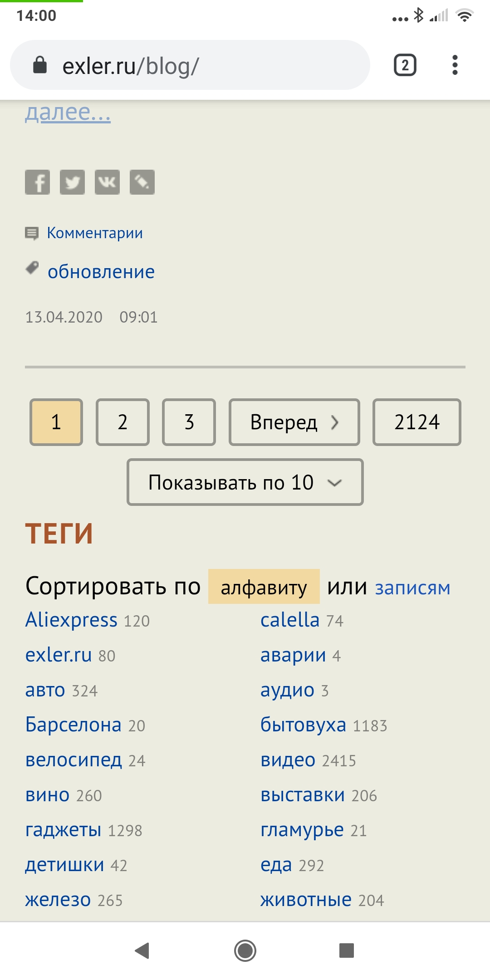
Task: Jump to last page 2124
Action: click(416, 422)
